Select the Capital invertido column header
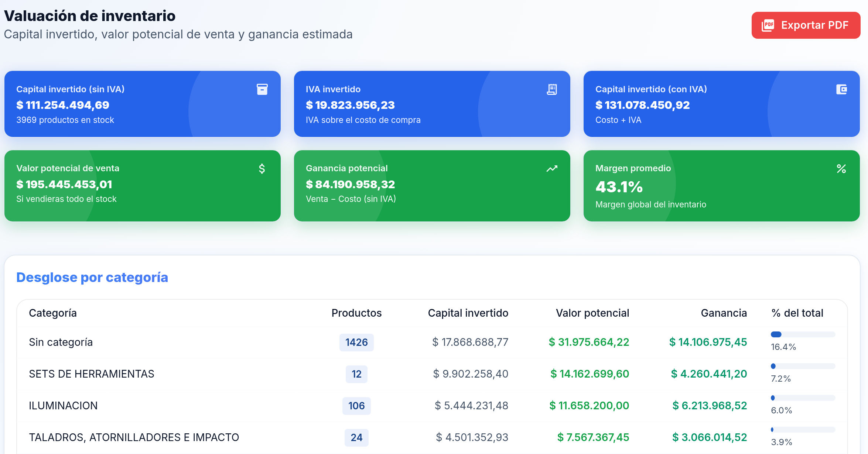The image size is (868, 454). (x=468, y=313)
